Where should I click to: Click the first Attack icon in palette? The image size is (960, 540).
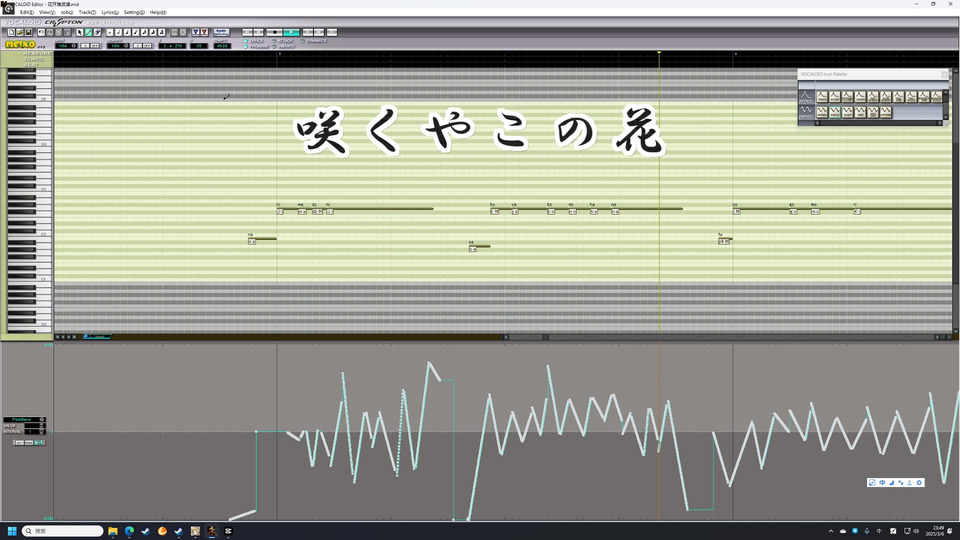coord(822,97)
